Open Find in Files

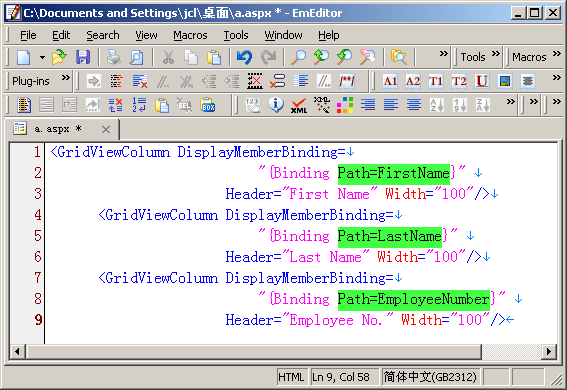pyautogui.click(x=398, y=57)
